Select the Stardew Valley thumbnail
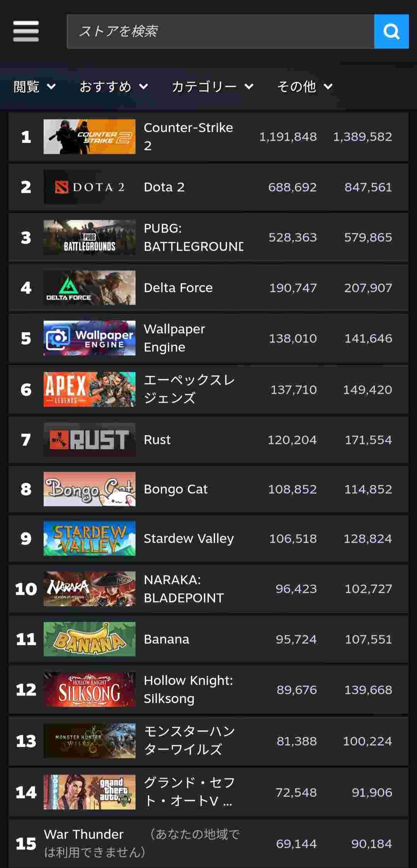 click(x=90, y=539)
